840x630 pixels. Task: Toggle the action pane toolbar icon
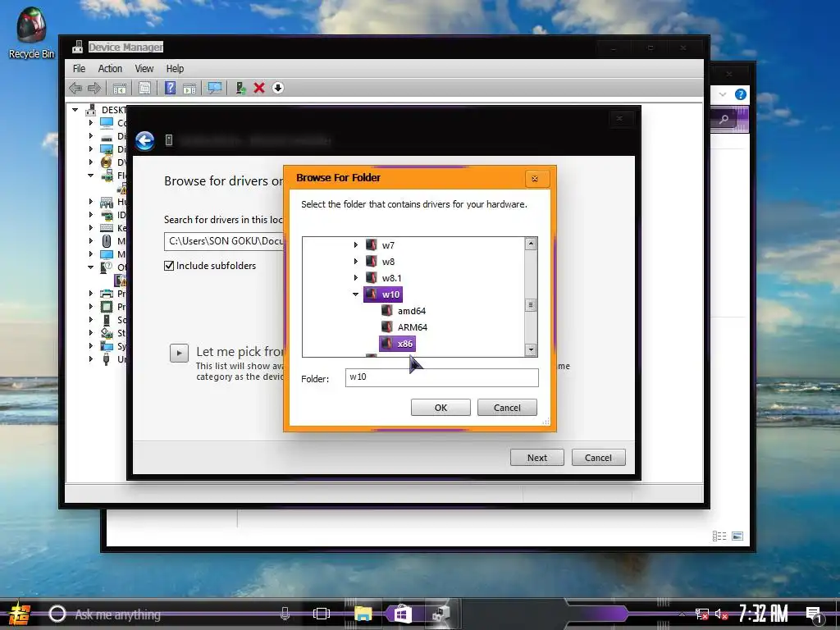tap(189, 88)
